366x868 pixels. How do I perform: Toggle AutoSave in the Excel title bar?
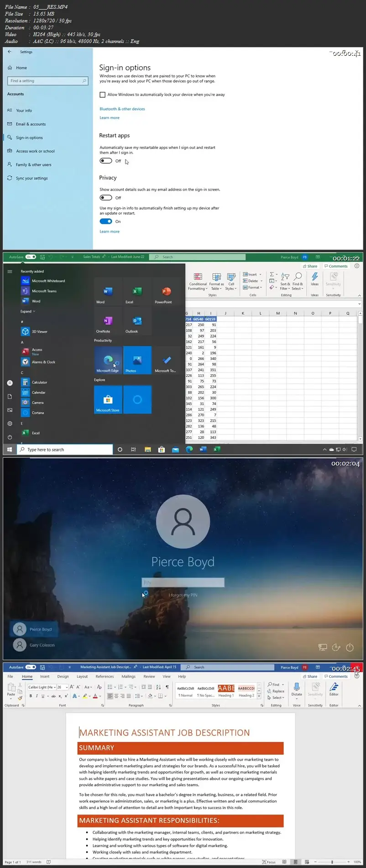[x=31, y=257]
